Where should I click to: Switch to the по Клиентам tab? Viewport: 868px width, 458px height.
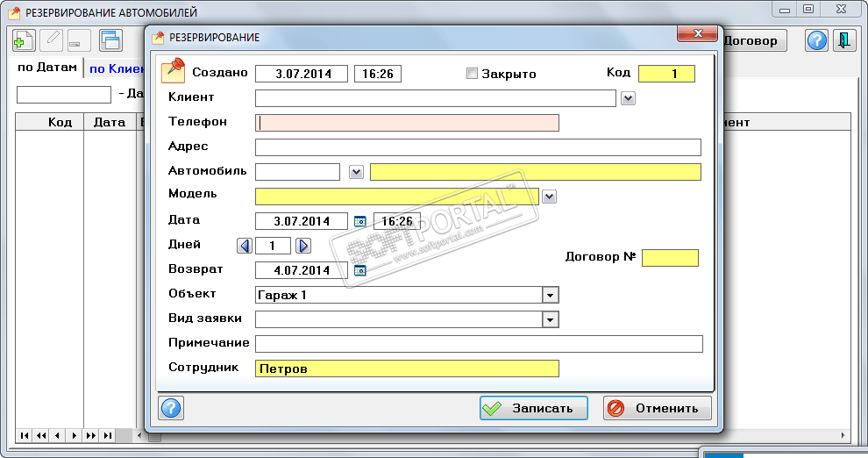pyautogui.click(x=117, y=69)
